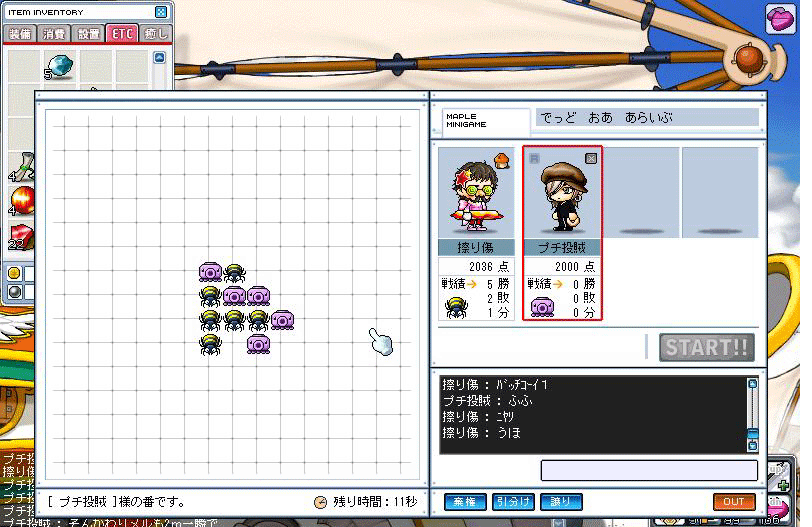Viewport: 812px width, 527px height.
Task: Click the 引分け draw request button
Action: (x=513, y=502)
